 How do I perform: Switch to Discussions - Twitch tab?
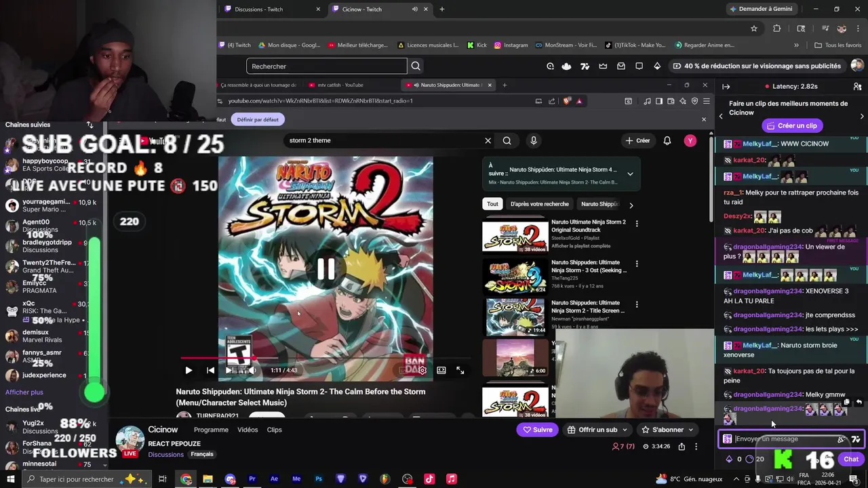pyautogui.click(x=271, y=9)
